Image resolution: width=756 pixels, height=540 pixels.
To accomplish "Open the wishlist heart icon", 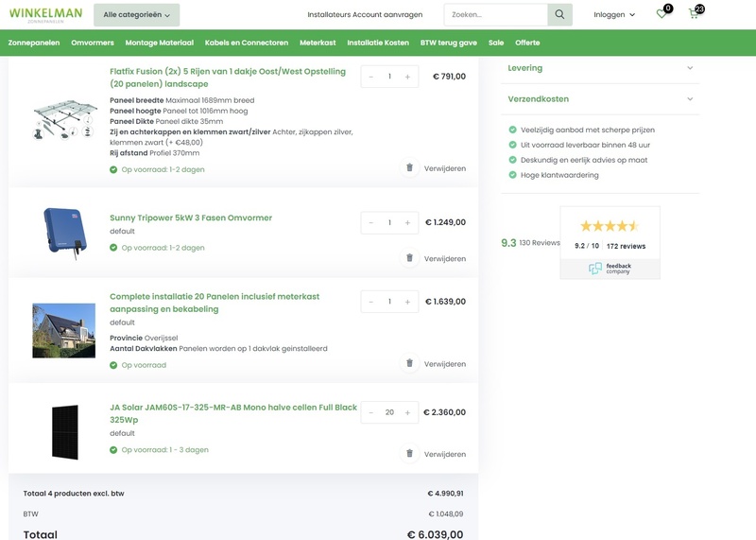I will coord(661,15).
